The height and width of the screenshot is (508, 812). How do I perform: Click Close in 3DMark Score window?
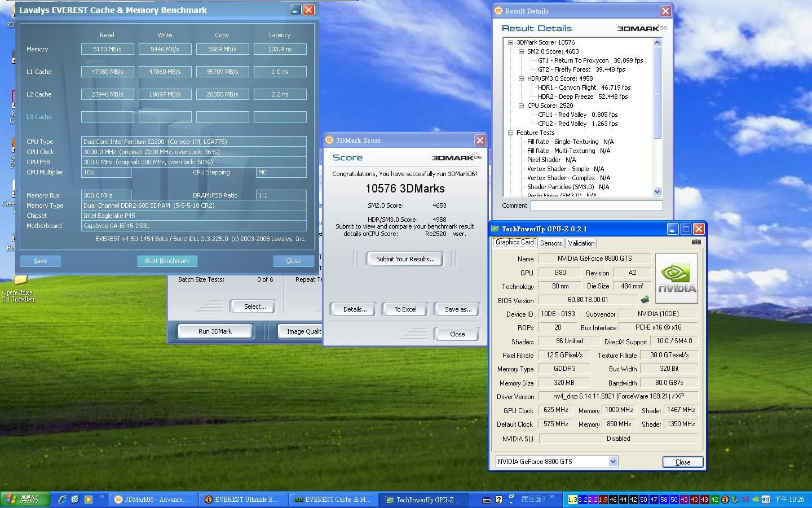[457, 334]
